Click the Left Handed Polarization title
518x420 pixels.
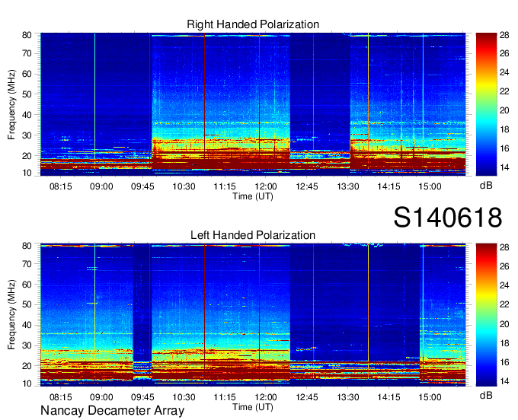253,235
